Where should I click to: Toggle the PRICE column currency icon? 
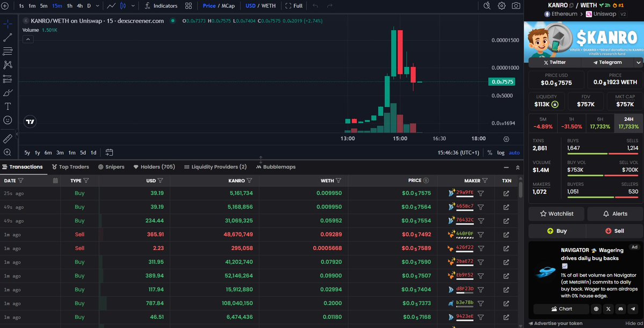pos(426,180)
